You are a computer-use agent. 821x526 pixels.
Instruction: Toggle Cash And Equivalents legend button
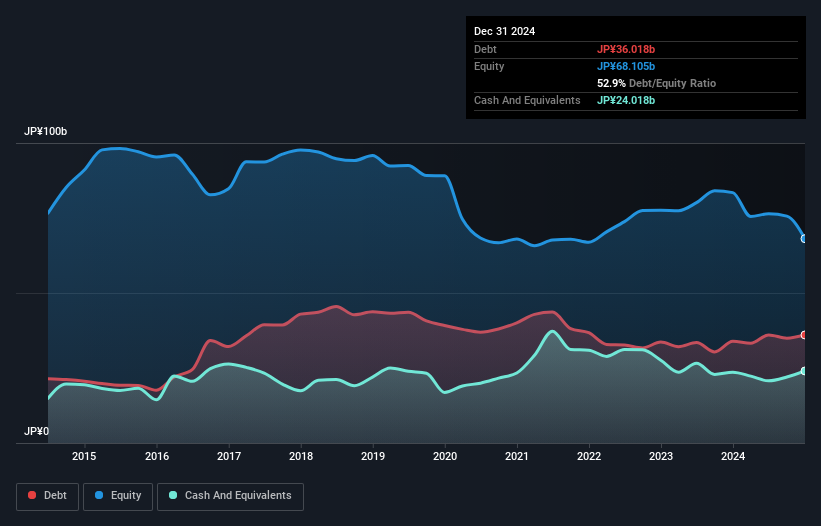pyautogui.click(x=230, y=496)
